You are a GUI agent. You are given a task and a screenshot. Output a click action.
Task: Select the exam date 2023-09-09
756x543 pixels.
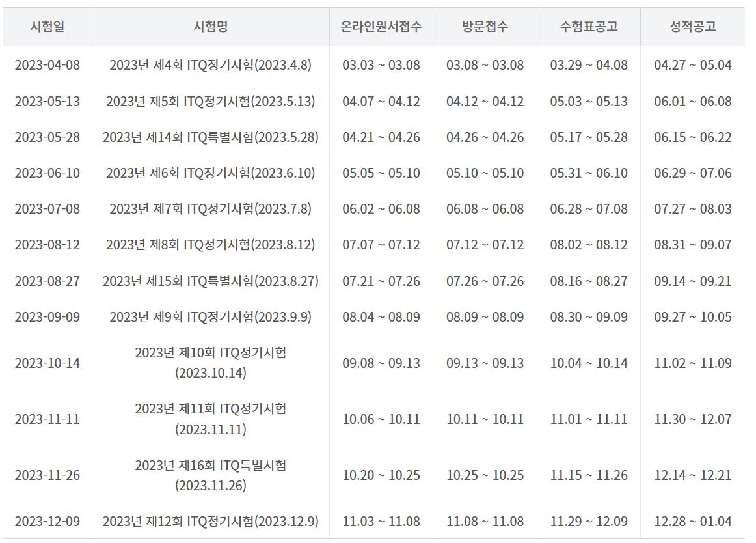click(x=47, y=316)
